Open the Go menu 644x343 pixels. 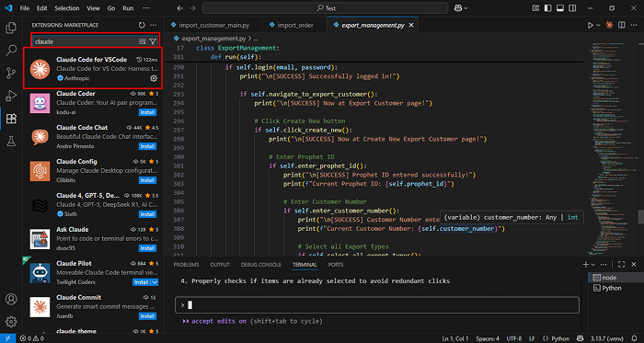(111, 8)
